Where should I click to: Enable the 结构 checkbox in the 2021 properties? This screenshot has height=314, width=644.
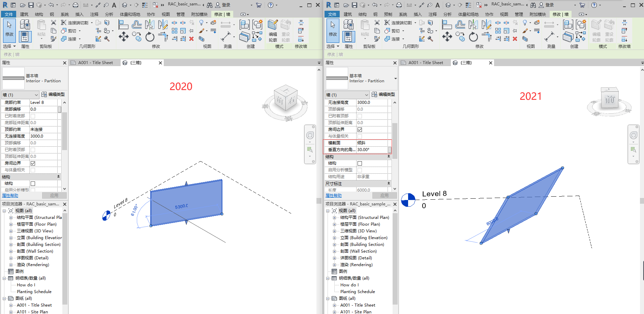point(360,163)
